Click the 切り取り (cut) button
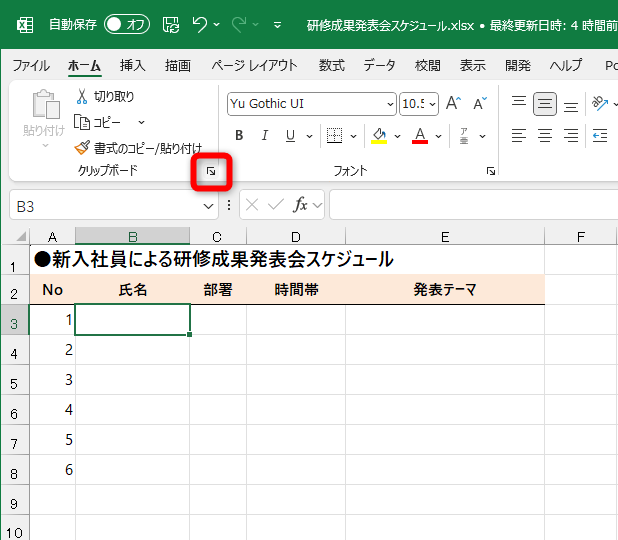Viewport: 618px width, 540px height. pos(105,96)
